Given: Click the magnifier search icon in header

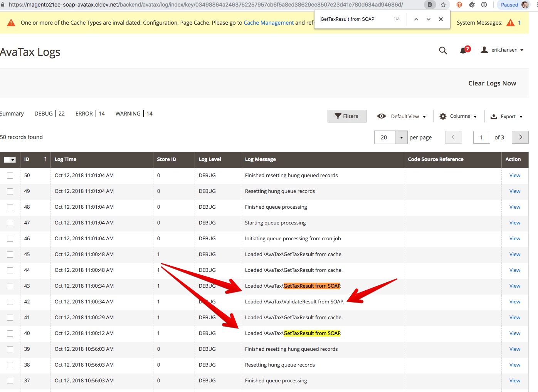Looking at the screenshot, I should click(x=443, y=50).
